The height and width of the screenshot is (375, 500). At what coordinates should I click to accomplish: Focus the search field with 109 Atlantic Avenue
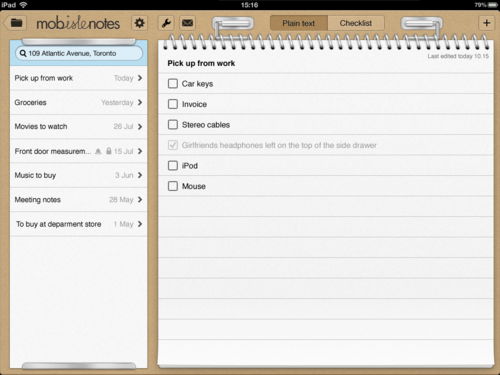pos(79,53)
